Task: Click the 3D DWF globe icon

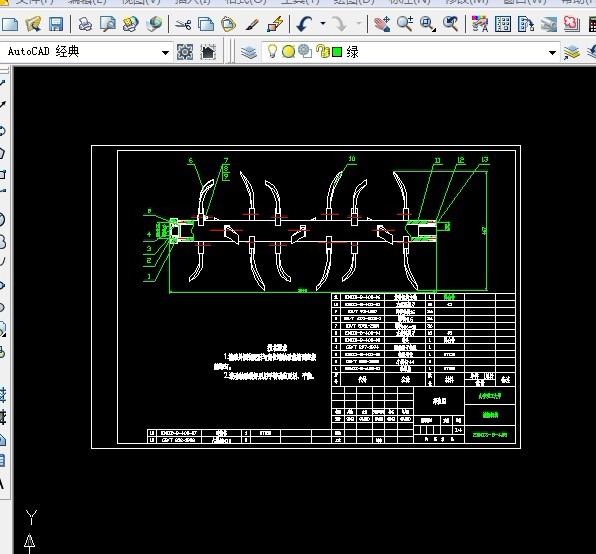Action: coord(154,24)
